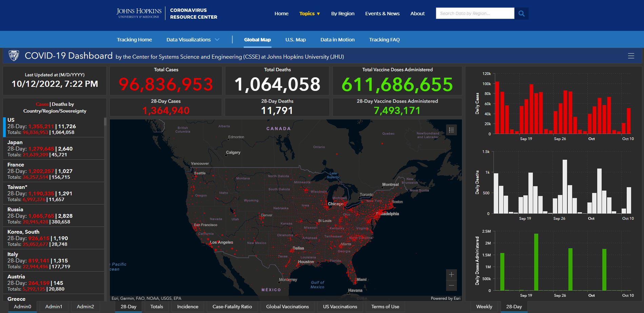Select Austria in the country list

pyautogui.click(x=54, y=283)
